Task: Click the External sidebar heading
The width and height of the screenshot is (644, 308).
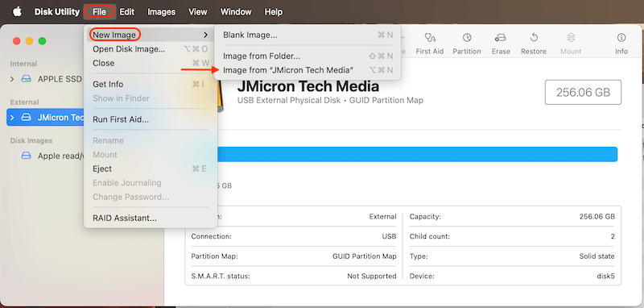Action: pyautogui.click(x=25, y=102)
